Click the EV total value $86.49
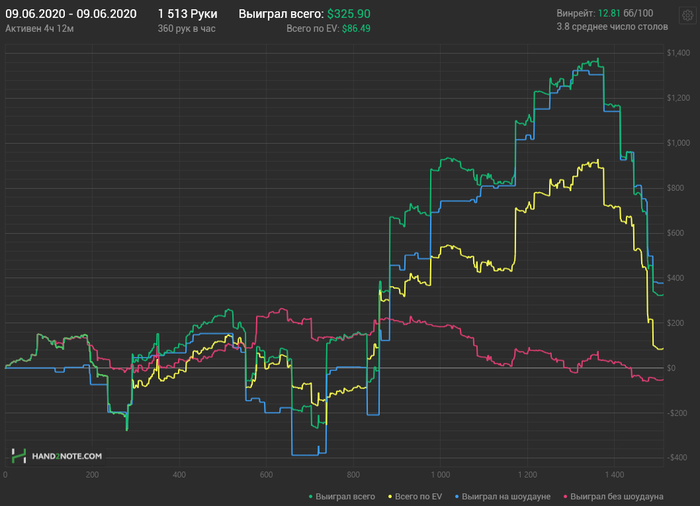700x506 pixels. tap(356, 29)
